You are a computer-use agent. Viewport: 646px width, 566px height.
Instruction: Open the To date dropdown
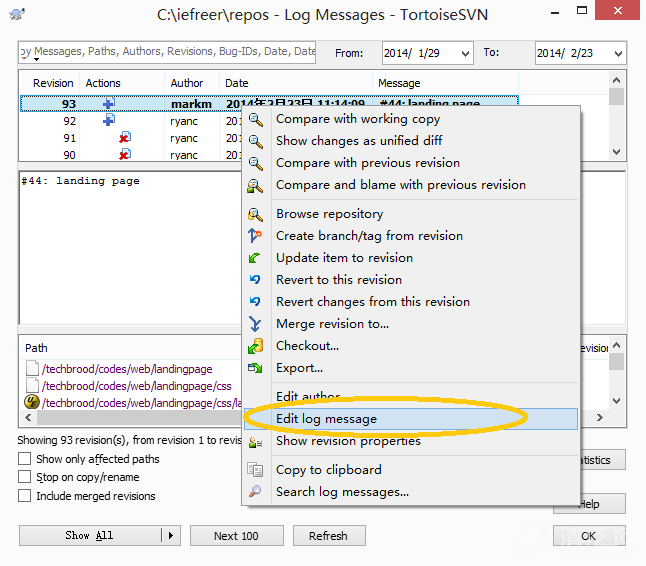tap(618, 54)
